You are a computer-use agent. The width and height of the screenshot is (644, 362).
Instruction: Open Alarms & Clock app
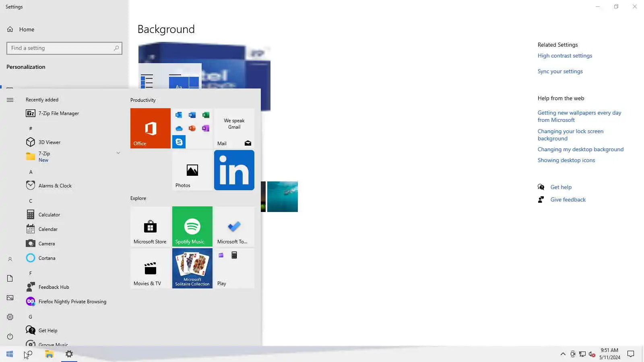(x=72, y=186)
